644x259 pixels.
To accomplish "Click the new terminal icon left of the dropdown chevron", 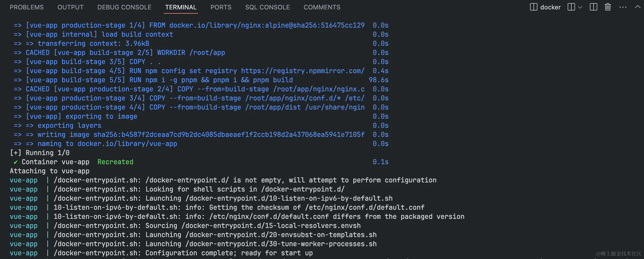I will coord(571,7).
